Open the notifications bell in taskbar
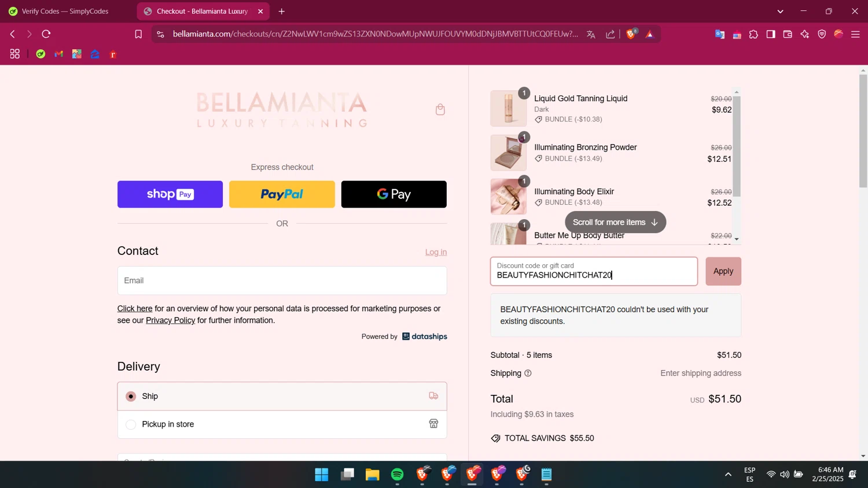Image resolution: width=868 pixels, height=488 pixels. click(x=852, y=475)
